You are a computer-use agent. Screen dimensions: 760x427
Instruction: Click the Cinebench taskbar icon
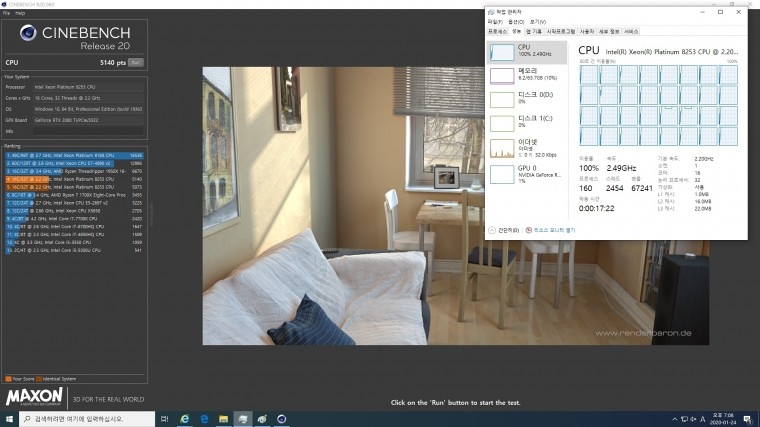tap(282, 419)
